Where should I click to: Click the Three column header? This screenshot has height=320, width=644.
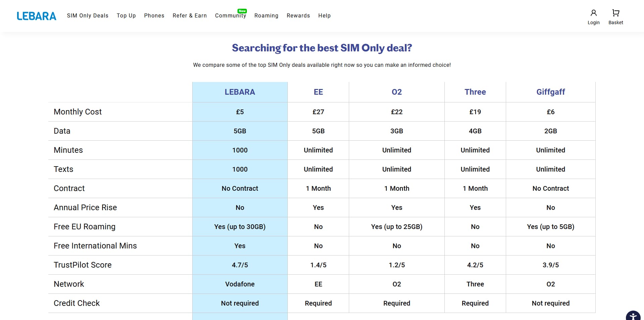475,92
